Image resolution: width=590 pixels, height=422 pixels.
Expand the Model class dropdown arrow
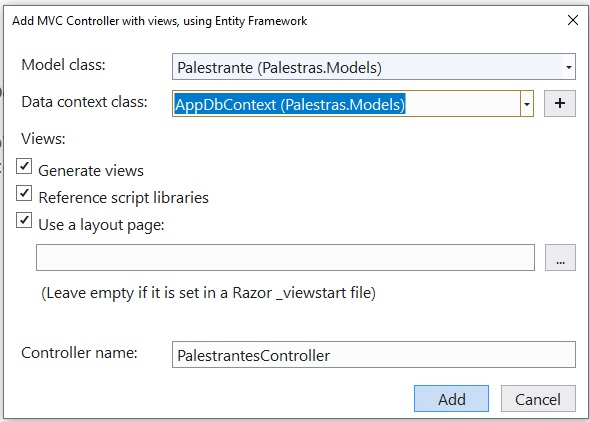(569, 67)
